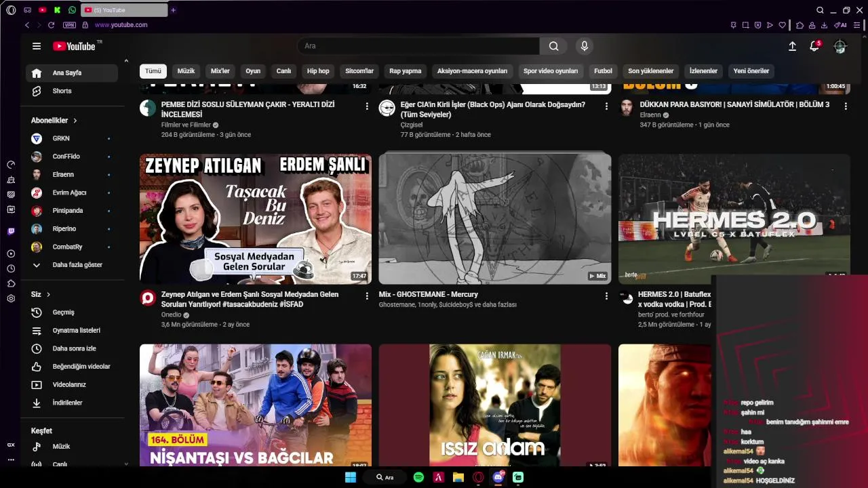Select the Müzik filter chip
Image resolution: width=868 pixels, height=488 pixels.
click(x=186, y=71)
